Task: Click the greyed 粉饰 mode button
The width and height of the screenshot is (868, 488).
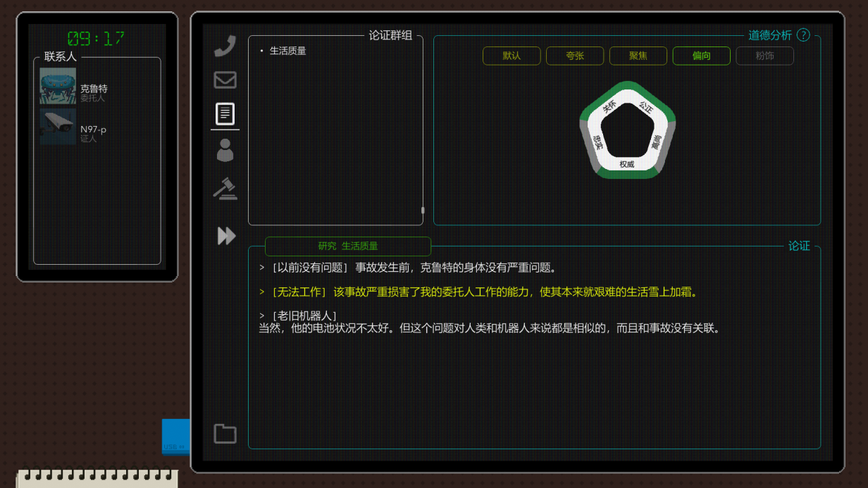Action: pos(765,56)
